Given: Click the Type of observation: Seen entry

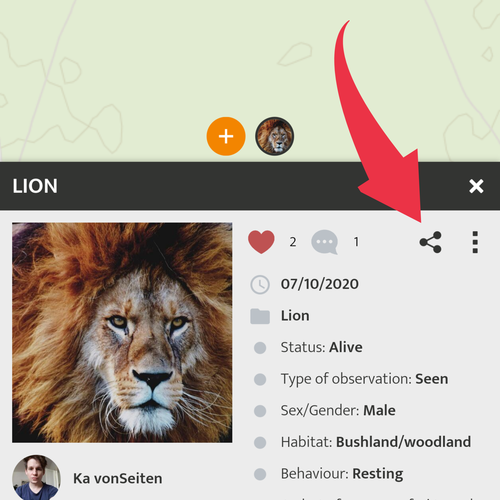Looking at the screenshot, I should [364, 379].
